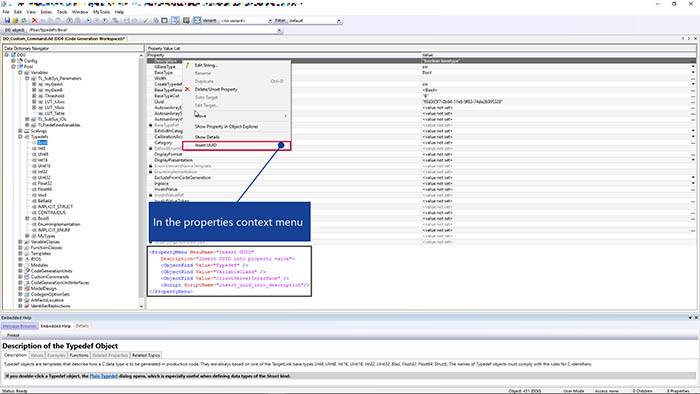The image size is (700, 394).
Task: Click the open folder icon in toolbar
Action: point(15,21)
